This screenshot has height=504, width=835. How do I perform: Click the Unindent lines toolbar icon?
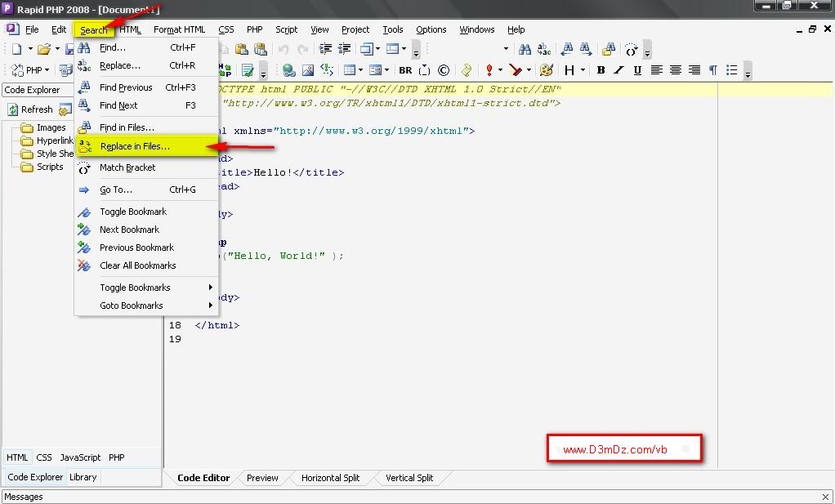click(x=345, y=50)
